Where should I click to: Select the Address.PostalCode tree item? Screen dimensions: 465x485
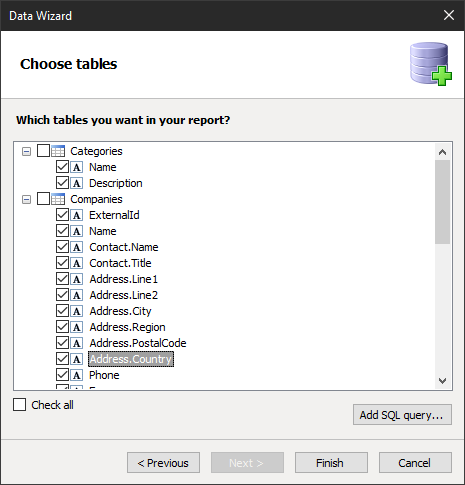(x=138, y=343)
